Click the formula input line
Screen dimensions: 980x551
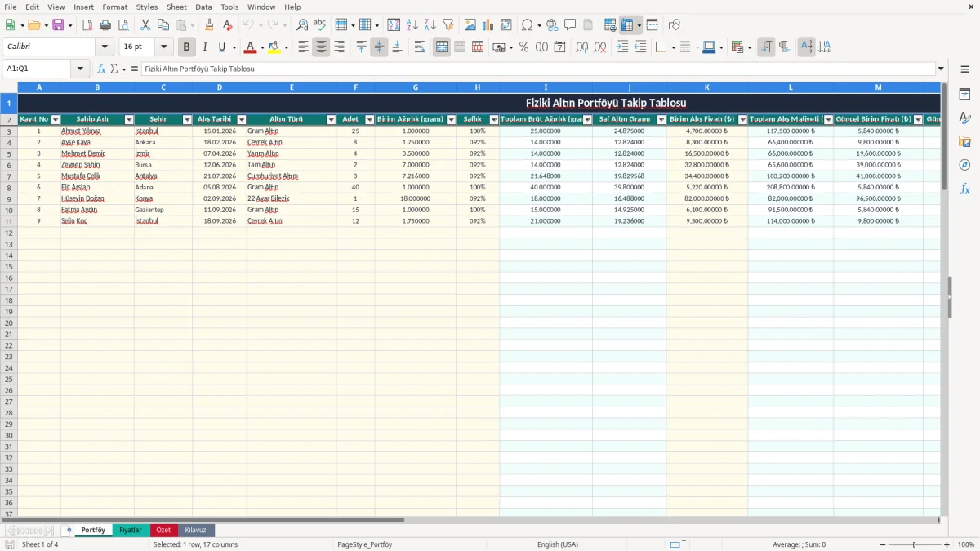click(x=538, y=69)
